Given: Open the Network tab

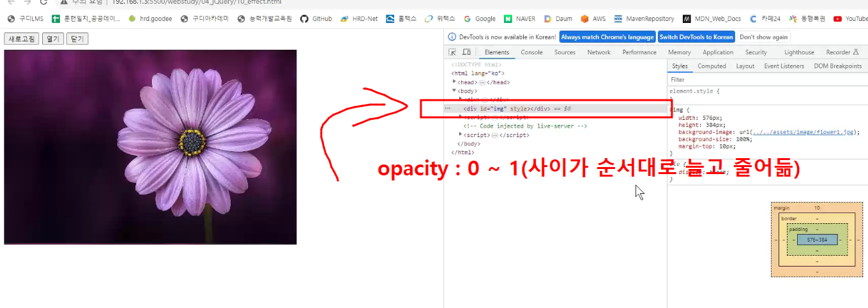Looking at the screenshot, I should pos(599,52).
